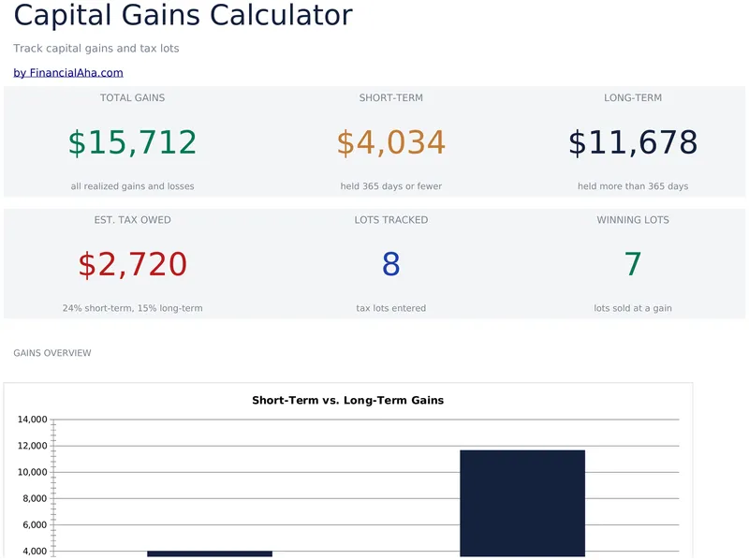The height and width of the screenshot is (560, 749).
Task: Click the 12,000 axis label
Action: tap(33, 446)
